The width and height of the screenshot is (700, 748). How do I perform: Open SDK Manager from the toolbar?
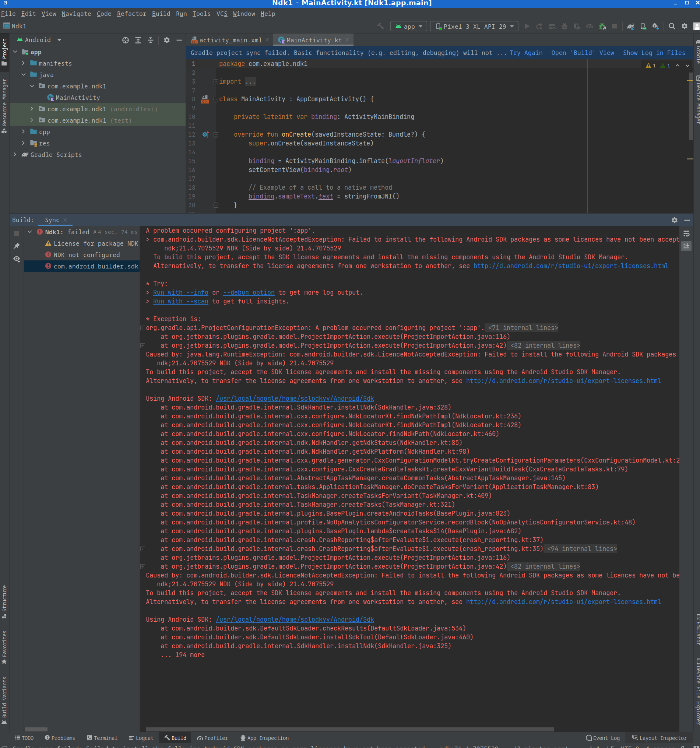coord(655,27)
